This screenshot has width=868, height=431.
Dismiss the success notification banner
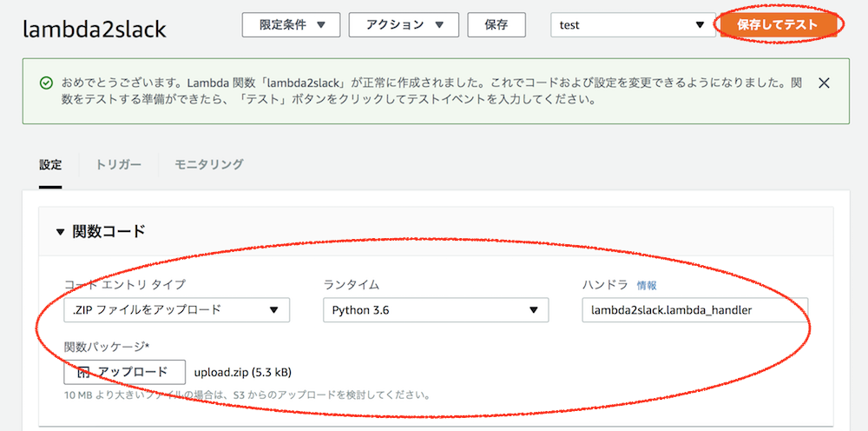pos(824,83)
